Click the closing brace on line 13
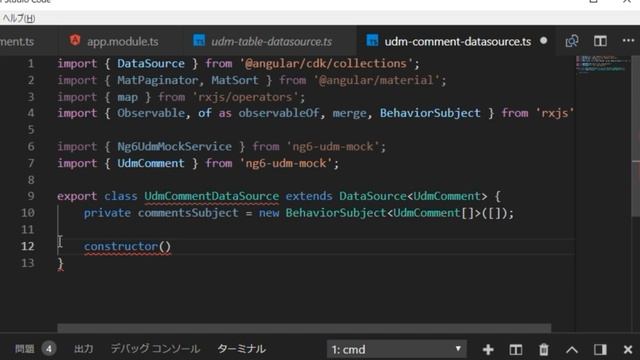The image size is (640, 360). (60, 264)
